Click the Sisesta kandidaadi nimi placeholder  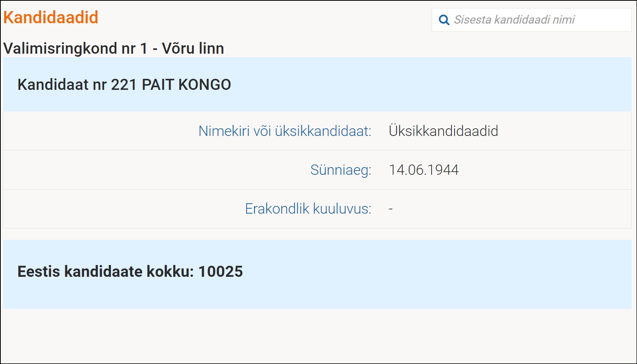(x=514, y=20)
